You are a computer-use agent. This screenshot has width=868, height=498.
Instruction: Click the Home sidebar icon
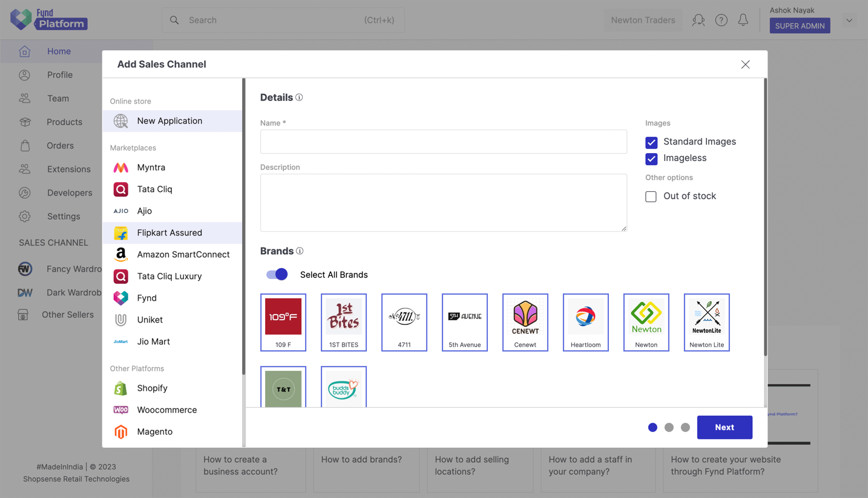coord(25,51)
